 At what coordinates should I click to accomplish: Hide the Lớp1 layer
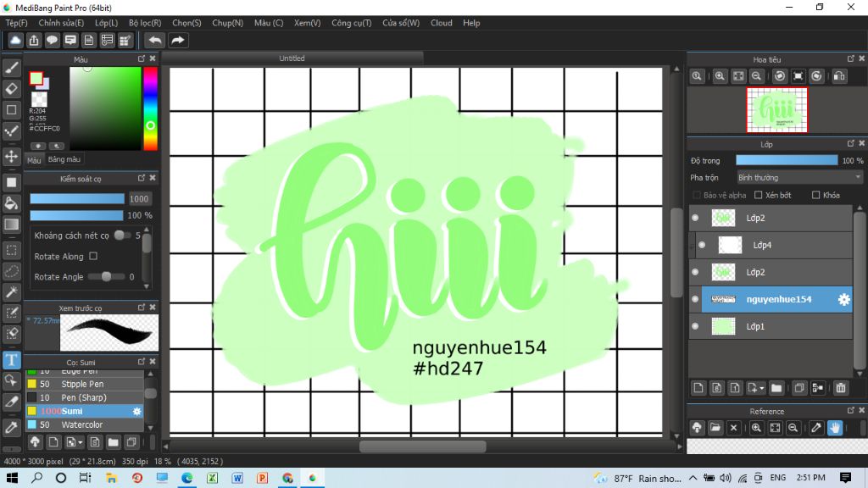click(695, 326)
